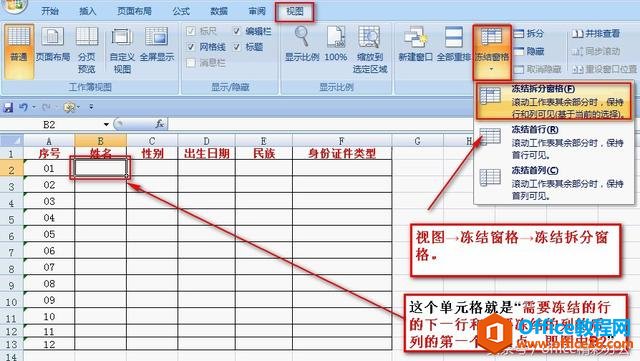The width and height of the screenshot is (640, 361).
Task: Select column D header
Action: click(x=207, y=141)
